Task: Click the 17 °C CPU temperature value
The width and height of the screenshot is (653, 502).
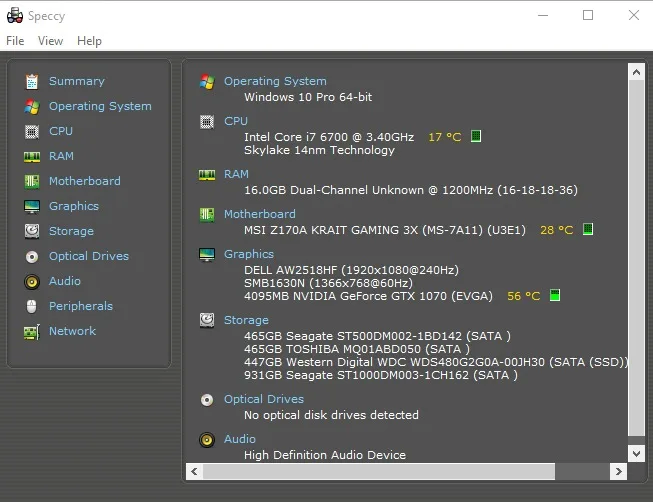Action: (445, 137)
